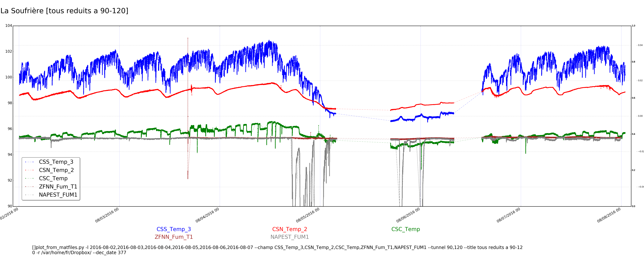
Task: Click the green dotted line sample for CSC_Temp in legend
Action: [29, 179]
